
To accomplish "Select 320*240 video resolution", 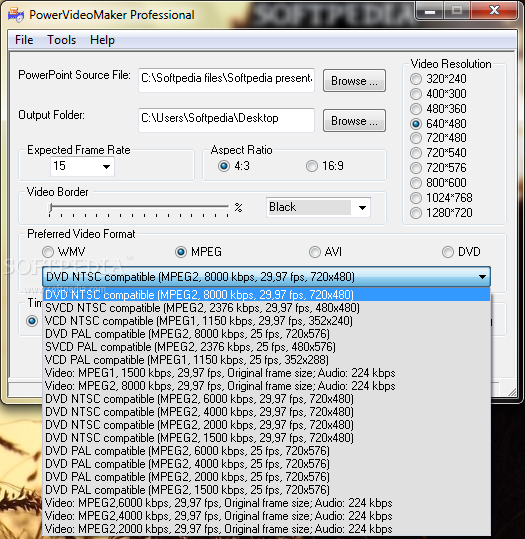I will pos(438,79).
